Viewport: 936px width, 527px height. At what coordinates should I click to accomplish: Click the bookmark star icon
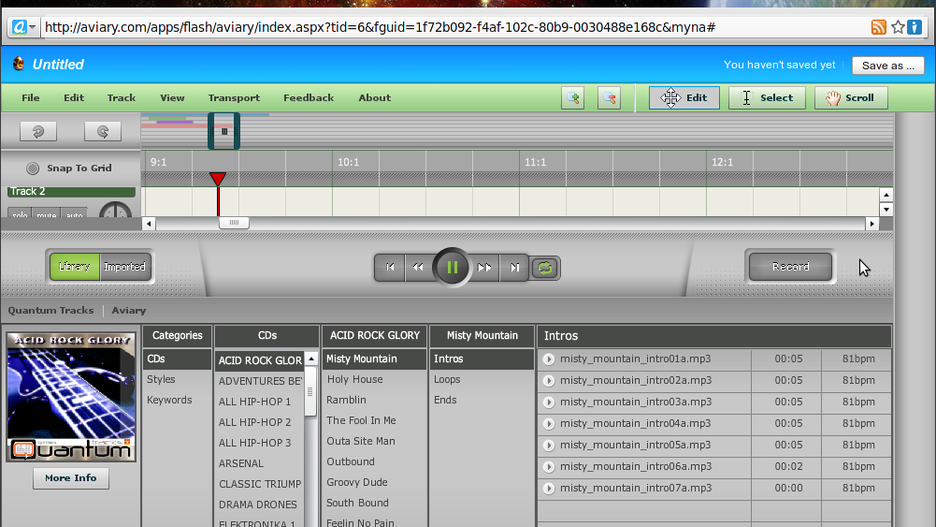898,27
